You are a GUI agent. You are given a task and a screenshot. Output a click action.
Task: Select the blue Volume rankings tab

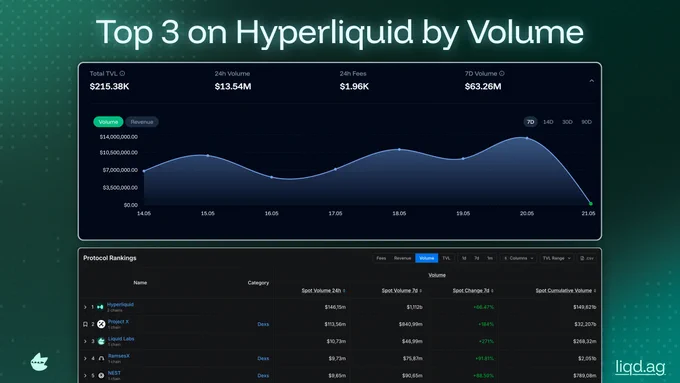coord(427,258)
